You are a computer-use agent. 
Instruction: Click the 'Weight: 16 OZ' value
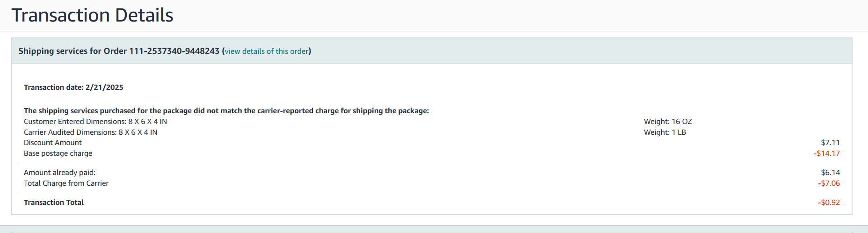[x=668, y=122]
